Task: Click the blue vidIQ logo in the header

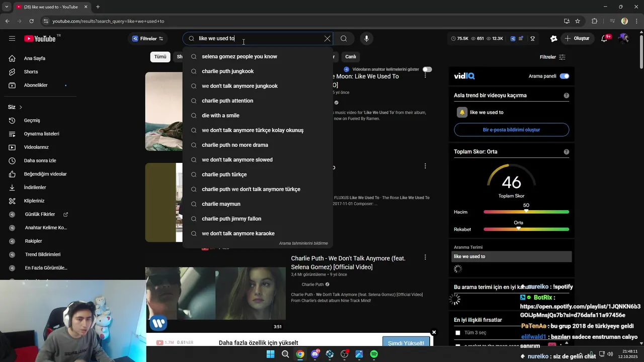Action: (x=513, y=39)
